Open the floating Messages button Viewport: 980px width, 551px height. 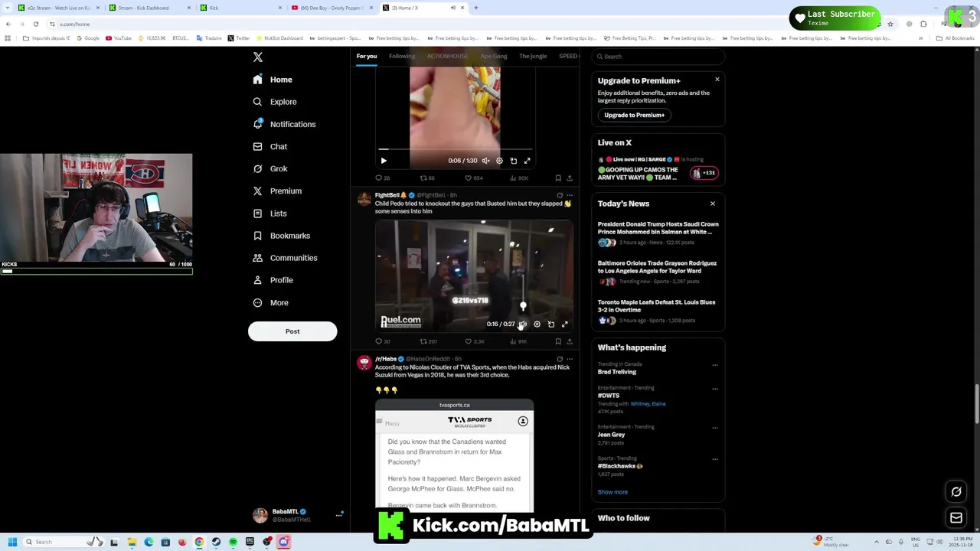(956, 518)
